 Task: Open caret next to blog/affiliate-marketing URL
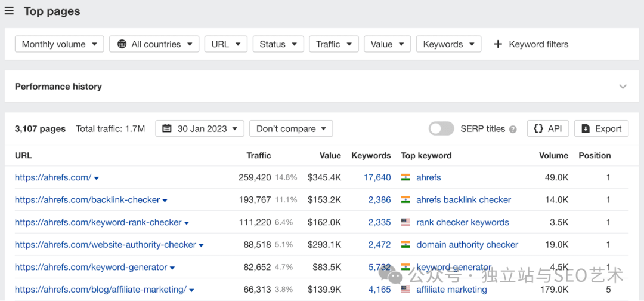coord(192,290)
